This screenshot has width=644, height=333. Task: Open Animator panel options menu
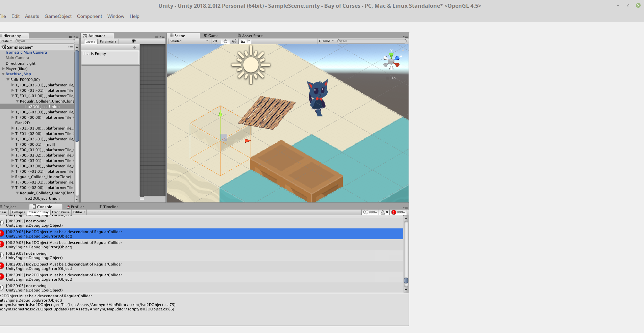[x=162, y=36]
